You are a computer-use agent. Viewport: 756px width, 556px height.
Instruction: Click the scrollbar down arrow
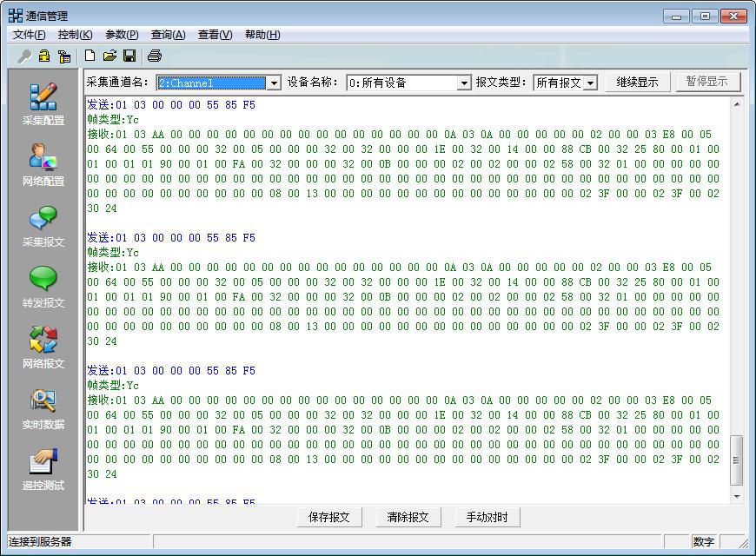click(x=737, y=497)
